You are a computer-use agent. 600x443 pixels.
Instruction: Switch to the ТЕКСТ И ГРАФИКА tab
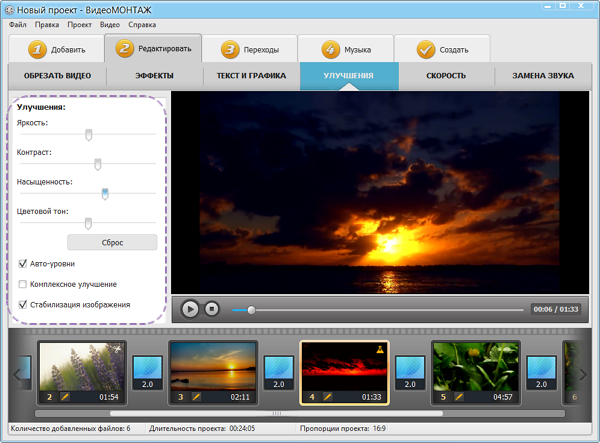pos(251,76)
